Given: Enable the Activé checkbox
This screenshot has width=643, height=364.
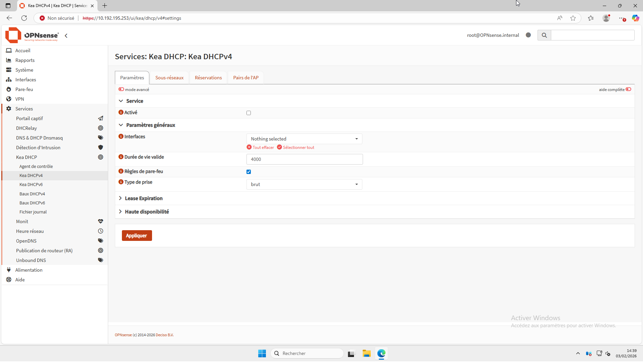Looking at the screenshot, I should 248,113.
